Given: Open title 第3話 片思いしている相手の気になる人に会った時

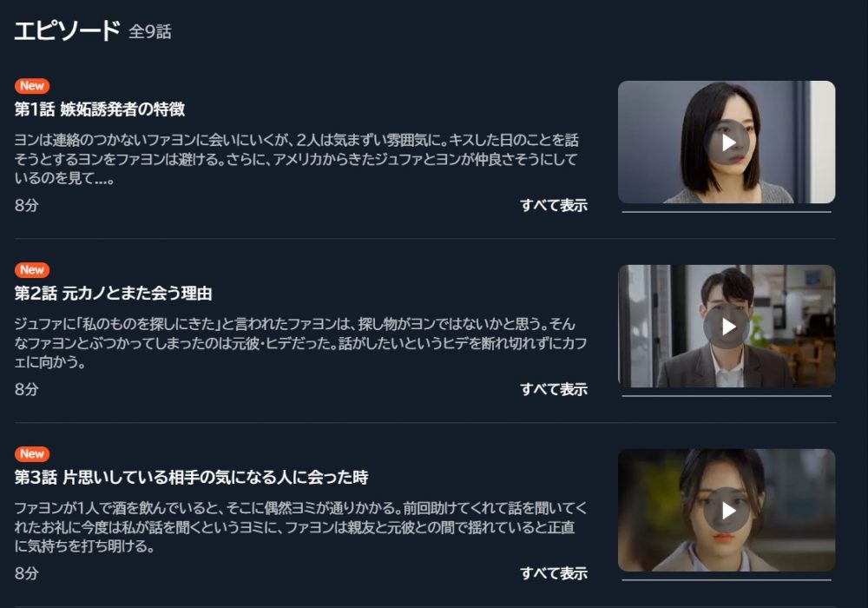Looking at the screenshot, I should pos(192,477).
